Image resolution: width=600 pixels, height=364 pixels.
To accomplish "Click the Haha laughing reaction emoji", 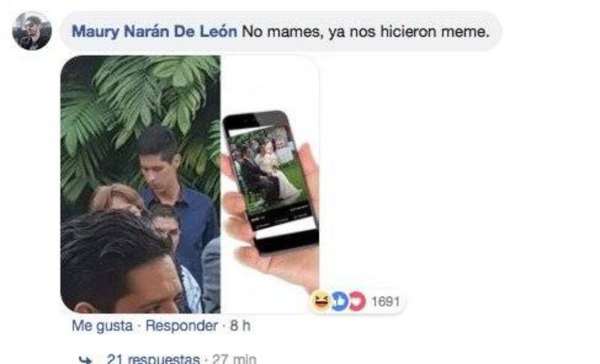I will click(321, 301).
